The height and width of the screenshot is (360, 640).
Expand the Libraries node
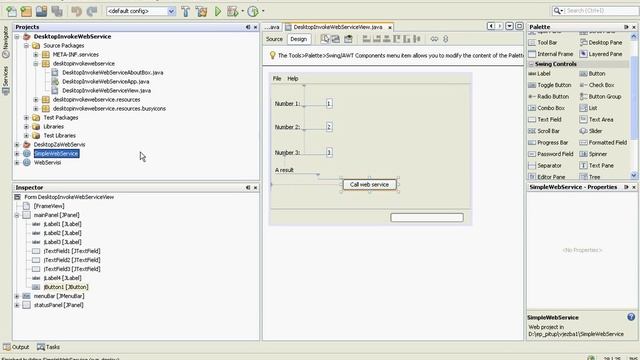click(x=26, y=127)
